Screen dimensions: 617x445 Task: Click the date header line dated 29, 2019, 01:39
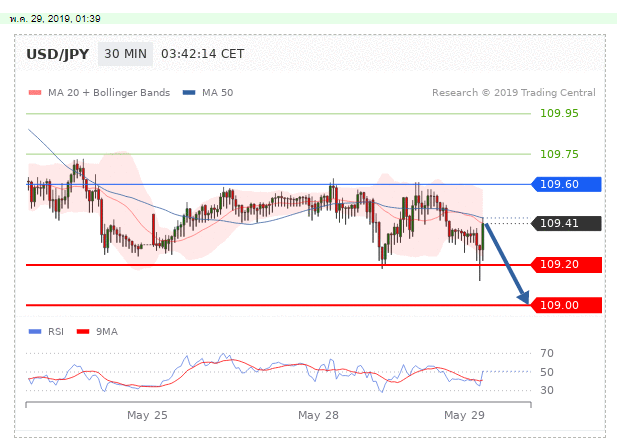[55, 18]
